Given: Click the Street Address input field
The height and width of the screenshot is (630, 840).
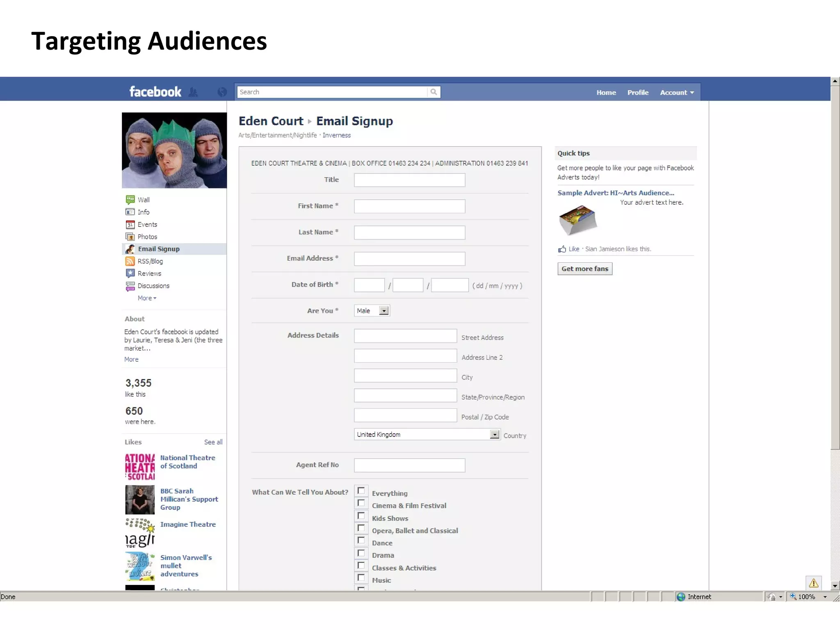Looking at the screenshot, I should click(406, 336).
